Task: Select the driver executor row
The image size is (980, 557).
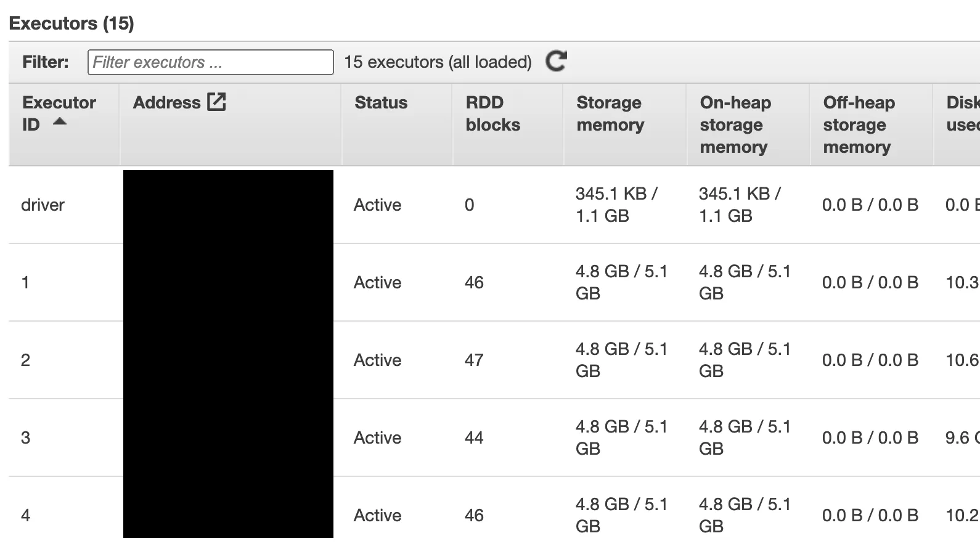Action: click(x=43, y=205)
